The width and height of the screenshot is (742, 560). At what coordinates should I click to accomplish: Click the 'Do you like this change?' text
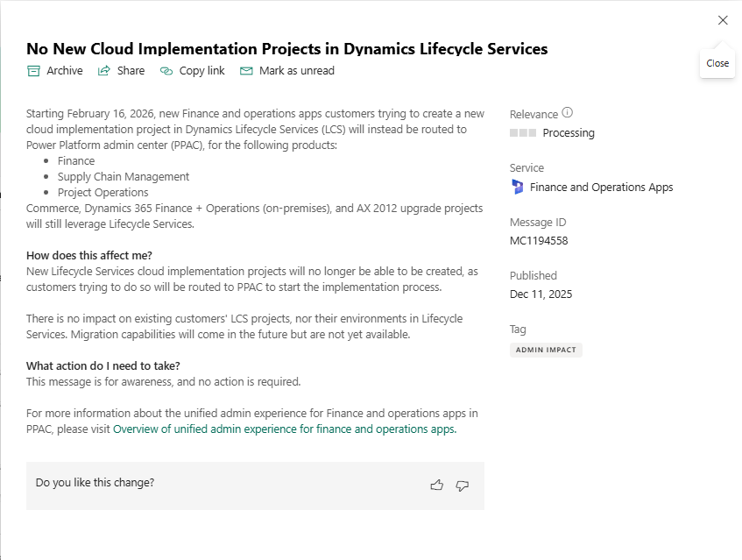pyautogui.click(x=95, y=482)
